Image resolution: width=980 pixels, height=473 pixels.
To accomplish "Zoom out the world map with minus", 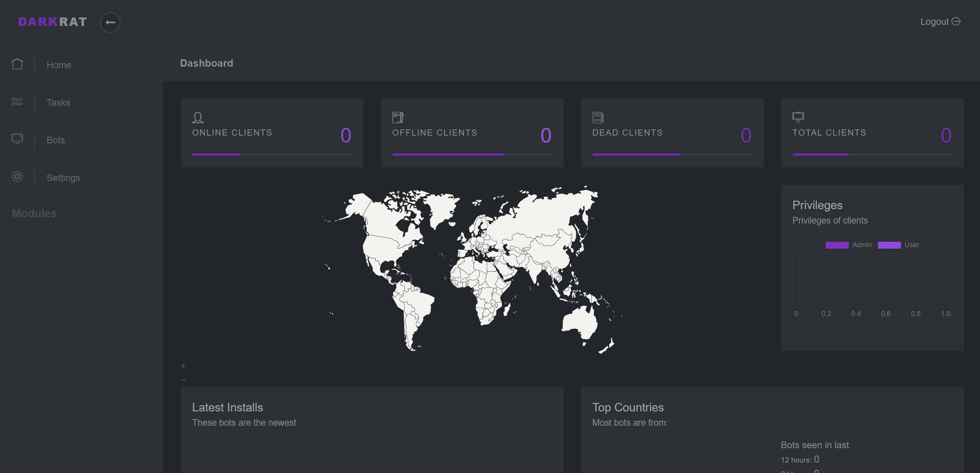I will pos(183,380).
